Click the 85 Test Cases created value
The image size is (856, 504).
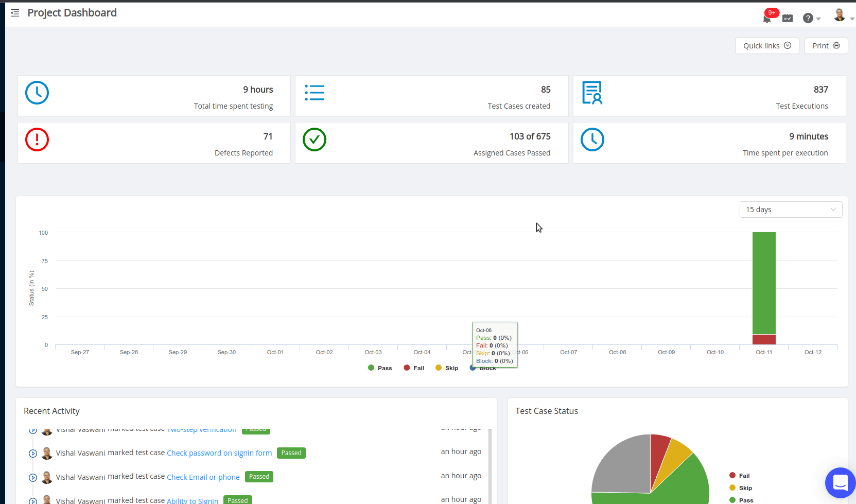pos(546,90)
